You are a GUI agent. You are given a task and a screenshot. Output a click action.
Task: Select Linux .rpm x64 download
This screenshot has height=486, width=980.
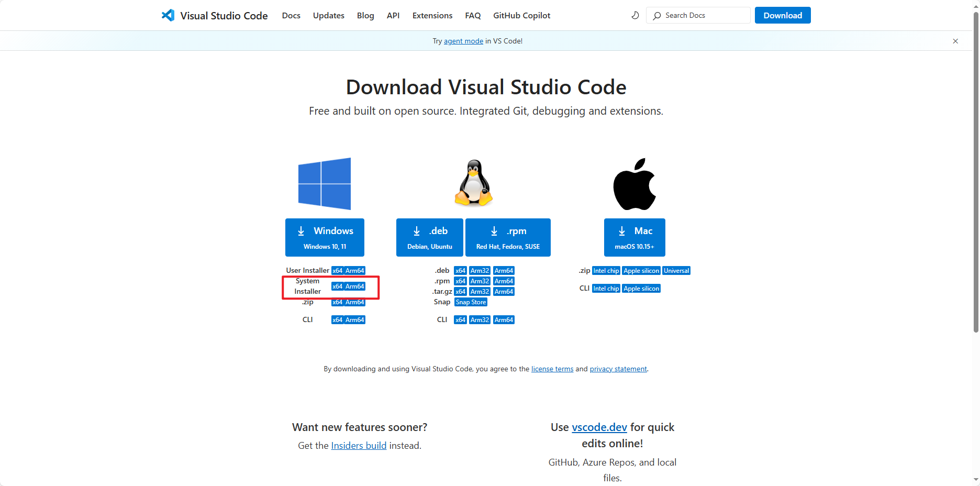point(460,281)
